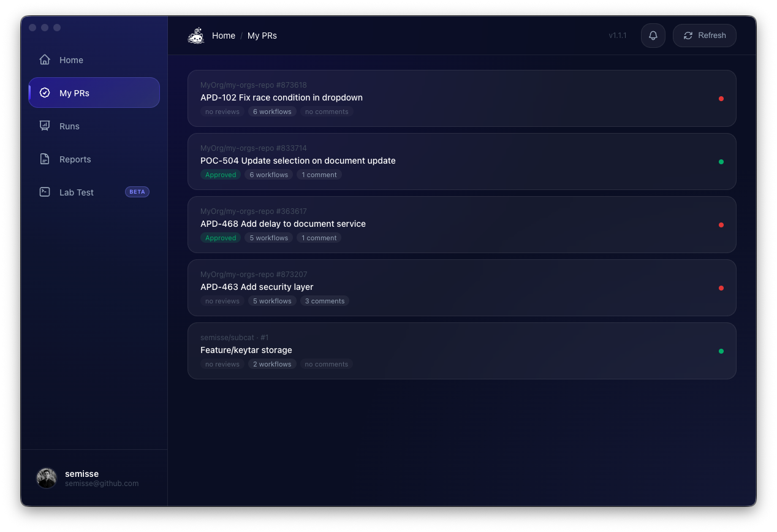Click green status dot on Feature/keytar storage PR
The height and width of the screenshot is (532, 777).
tap(721, 351)
